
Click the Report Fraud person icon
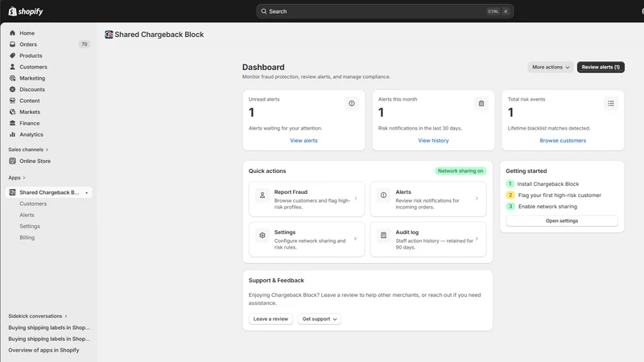coord(262,195)
